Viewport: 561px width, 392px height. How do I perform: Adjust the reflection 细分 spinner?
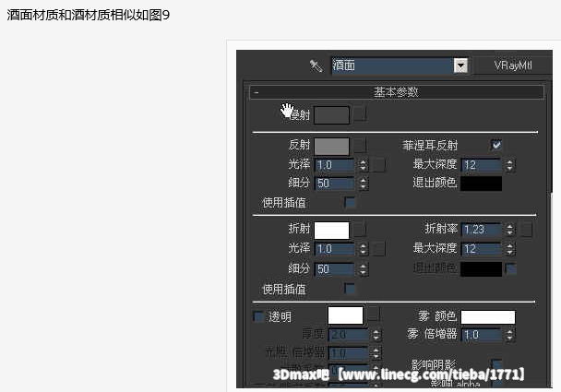point(364,184)
